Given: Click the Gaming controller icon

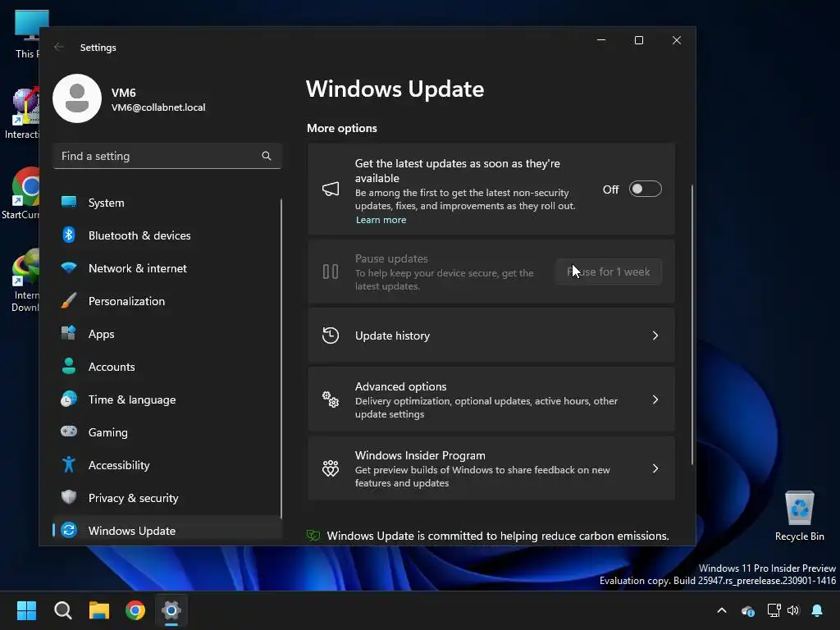Looking at the screenshot, I should 69,431.
